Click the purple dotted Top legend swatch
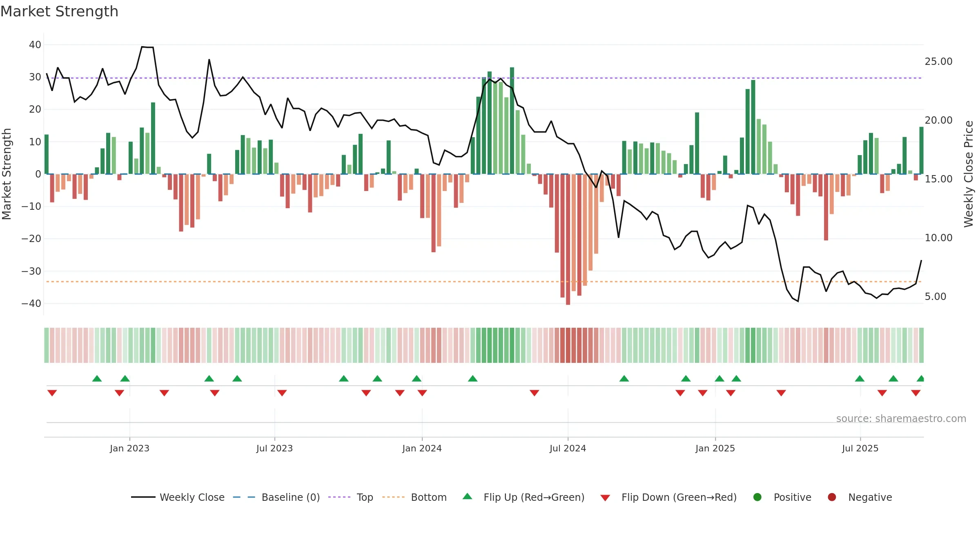The height and width of the screenshot is (551, 980). point(339,497)
